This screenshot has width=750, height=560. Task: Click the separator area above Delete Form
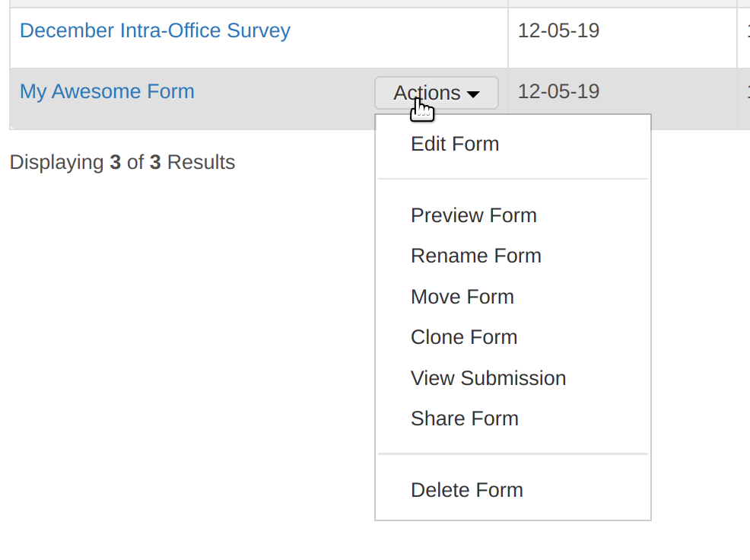pos(513,454)
